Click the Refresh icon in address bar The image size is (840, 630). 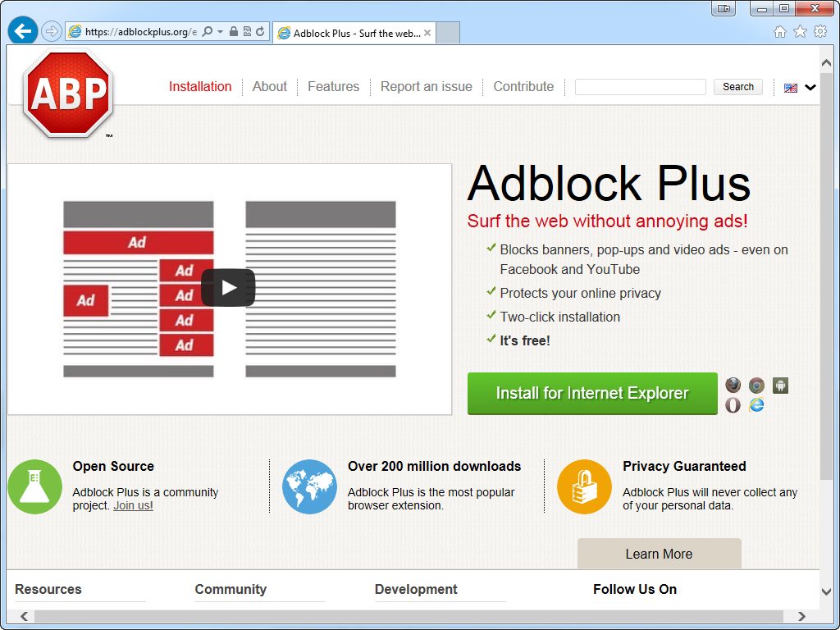[x=260, y=32]
